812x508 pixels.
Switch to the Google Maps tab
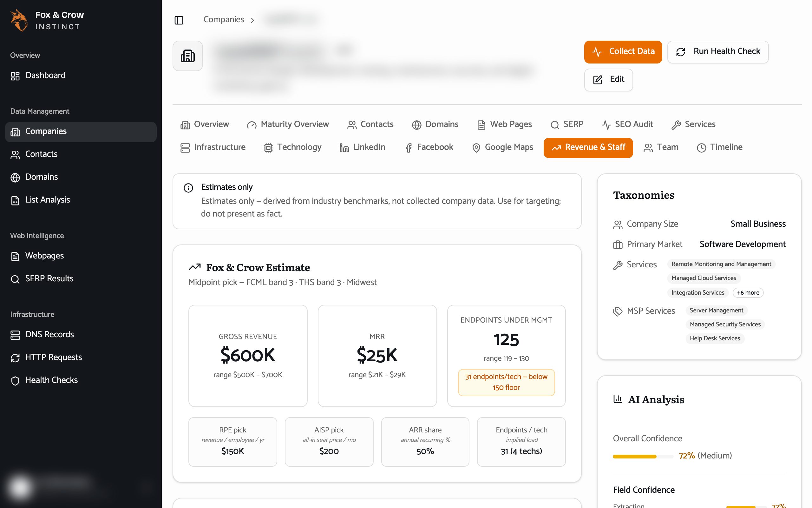pos(502,148)
